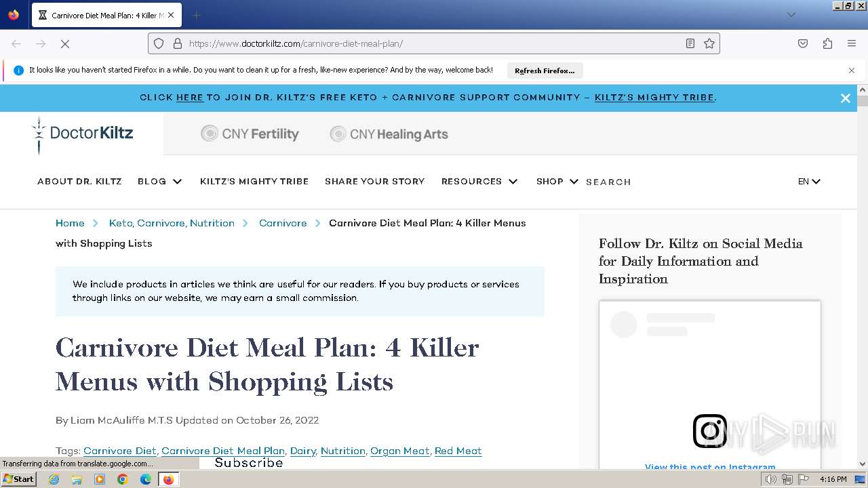868x488 pixels.
Task: Save page to Pocket
Action: tap(803, 43)
